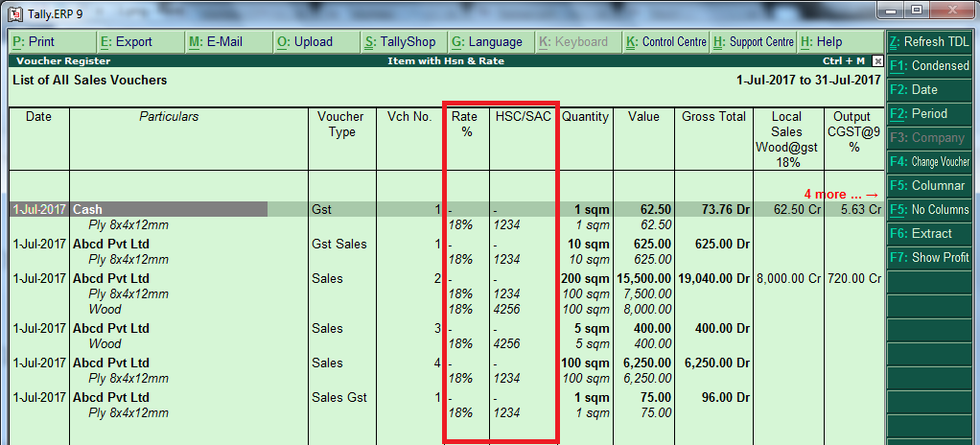
Task: Click Z: Refresh TDL button
Action: pyautogui.click(x=929, y=42)
